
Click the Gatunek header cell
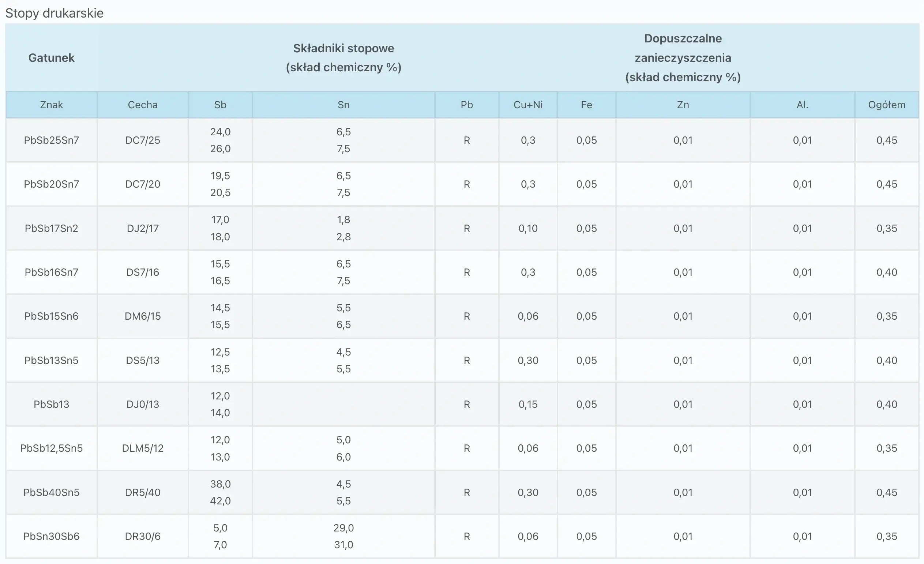point(51,58)
